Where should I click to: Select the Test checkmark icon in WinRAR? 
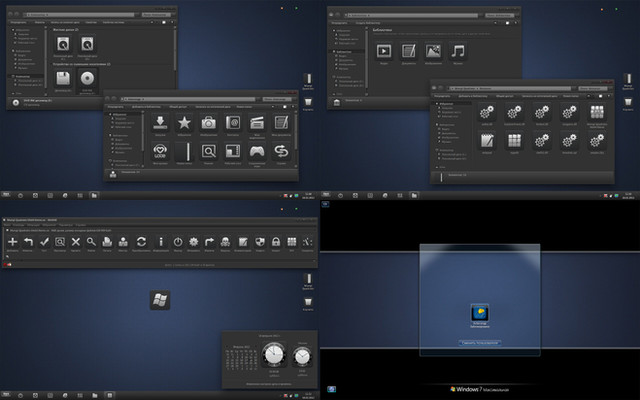coord(44,242)
